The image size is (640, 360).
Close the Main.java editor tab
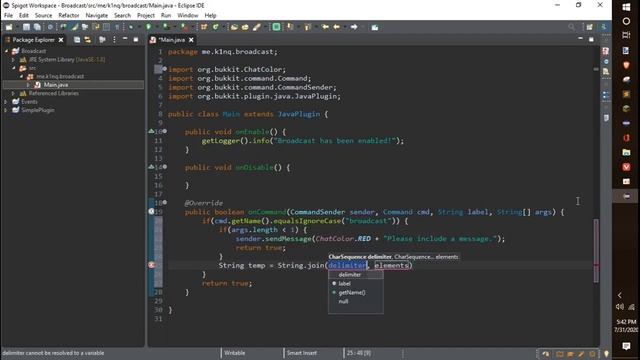click(191, 40)
